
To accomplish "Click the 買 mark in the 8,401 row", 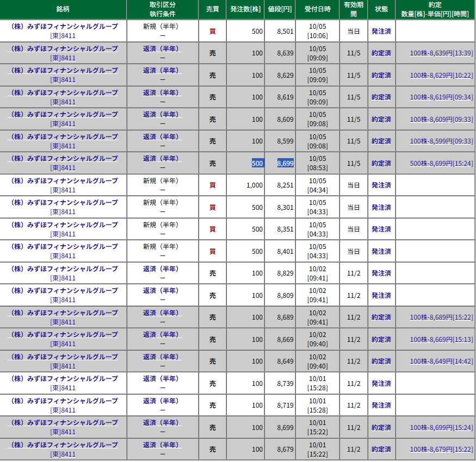I will tap(213, 251).
